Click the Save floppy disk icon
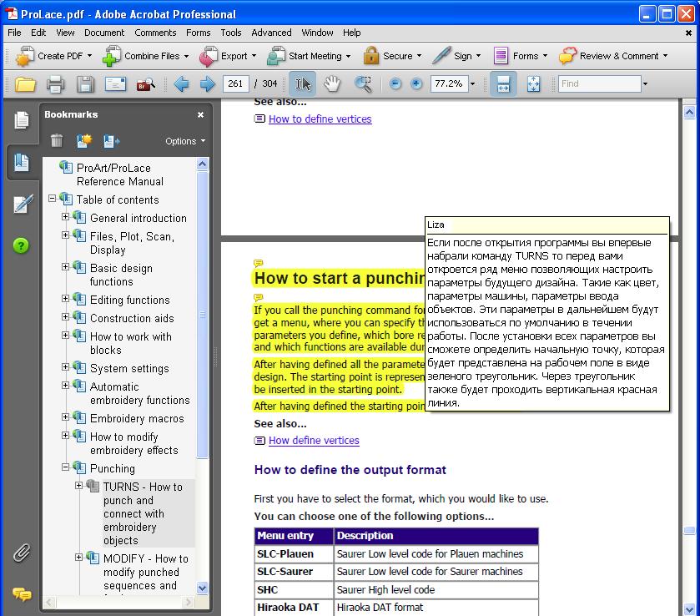The image size is (700, 616). tap(85, 83)
